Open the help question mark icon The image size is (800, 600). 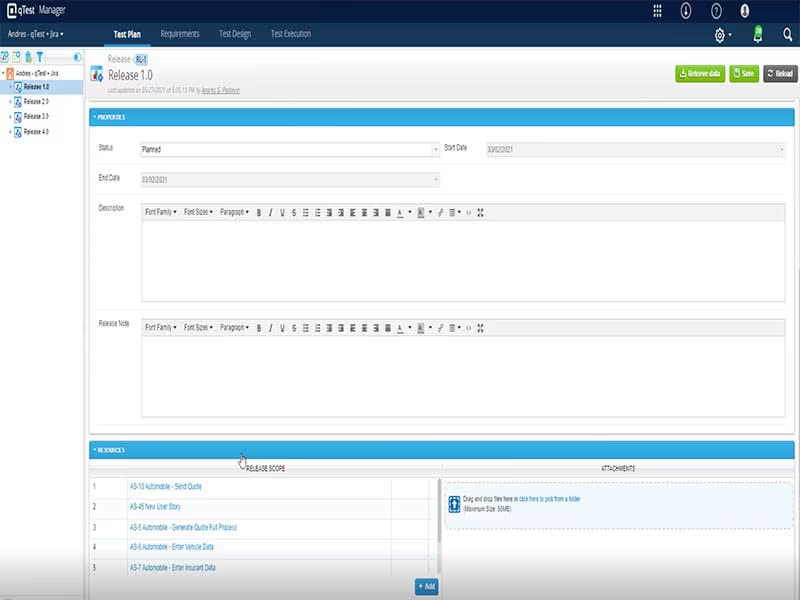click(716, 11)
